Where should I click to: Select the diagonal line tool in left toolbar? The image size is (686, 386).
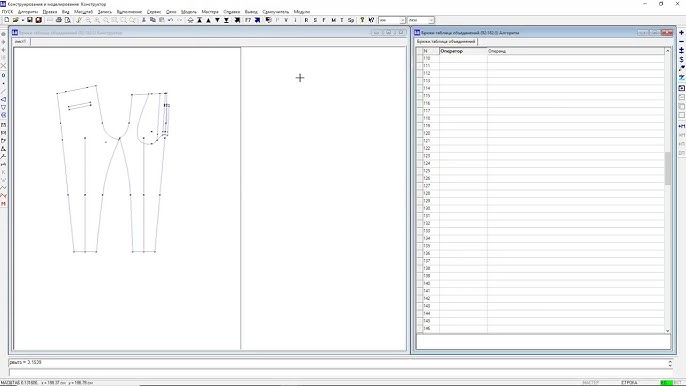pos(4,91)
